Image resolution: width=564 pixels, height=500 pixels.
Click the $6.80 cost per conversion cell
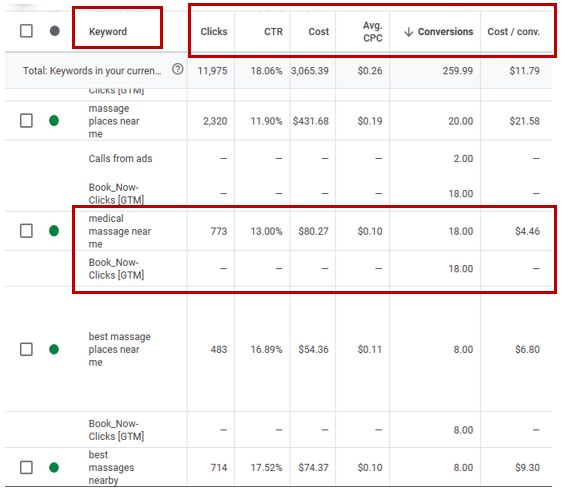pyautogui.click(x=528, y=350)
